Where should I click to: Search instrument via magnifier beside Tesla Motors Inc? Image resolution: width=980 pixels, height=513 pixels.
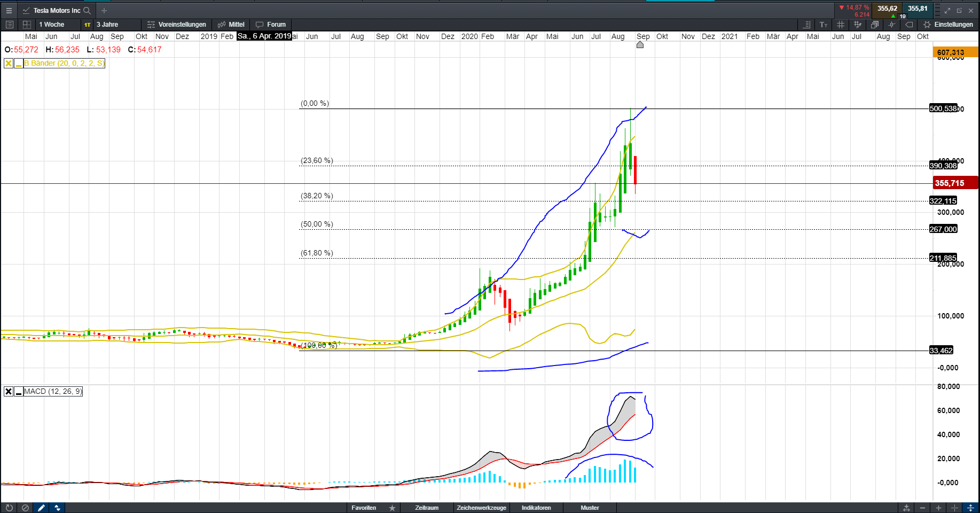pos(87,10)
